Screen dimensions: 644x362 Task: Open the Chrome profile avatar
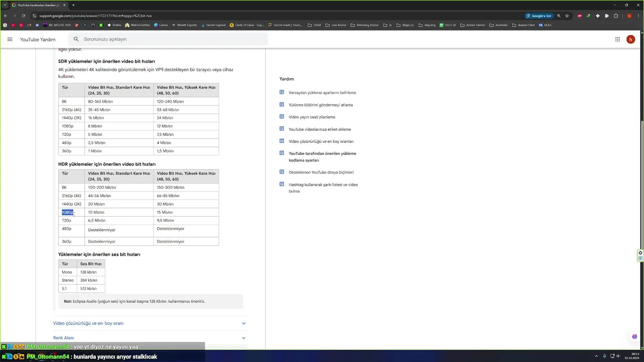pos(629,16)
